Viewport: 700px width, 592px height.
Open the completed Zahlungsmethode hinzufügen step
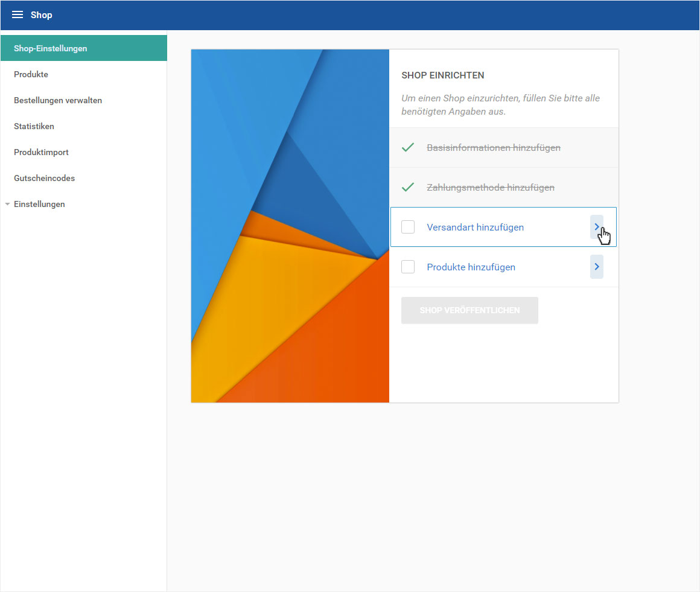point(491,187)
